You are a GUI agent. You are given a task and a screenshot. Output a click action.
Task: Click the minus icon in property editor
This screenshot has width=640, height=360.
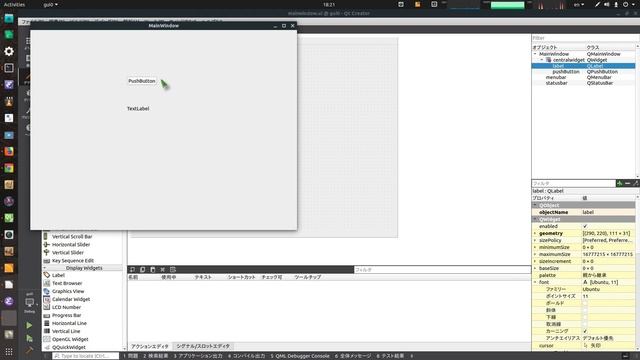pyautogui.click(x=628, y=184)
